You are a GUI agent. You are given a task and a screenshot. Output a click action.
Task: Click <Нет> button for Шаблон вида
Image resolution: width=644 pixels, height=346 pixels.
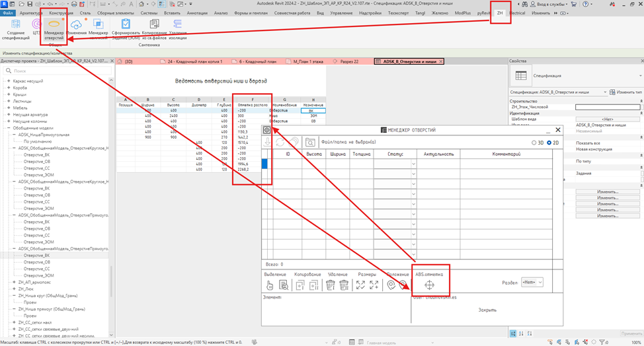click(x=608, y=119)
